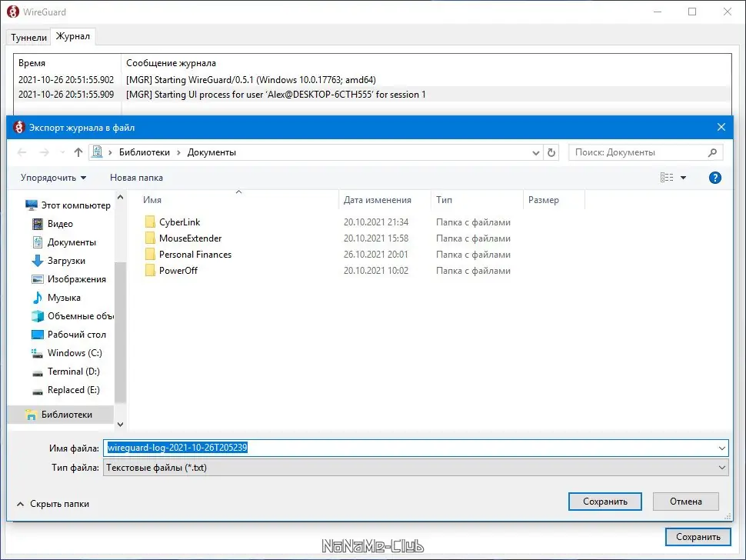Expand the Имя файла dropdown arrow
746x560 pixels.
721,448
